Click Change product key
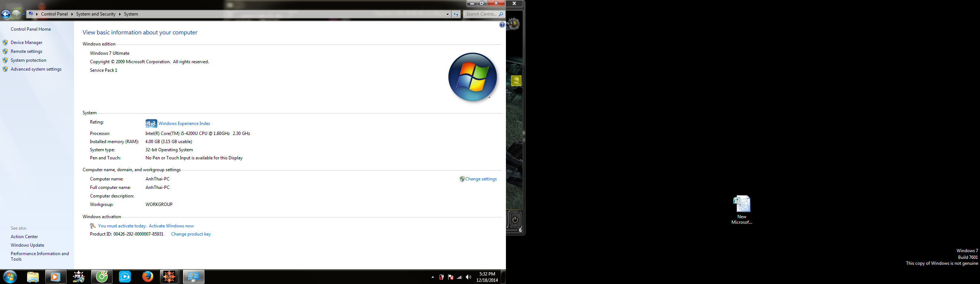 [191, 234]
